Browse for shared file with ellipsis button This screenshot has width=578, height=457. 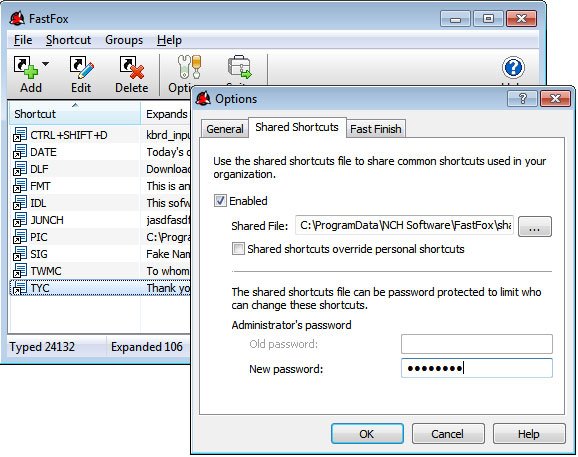tap(535, 226)
